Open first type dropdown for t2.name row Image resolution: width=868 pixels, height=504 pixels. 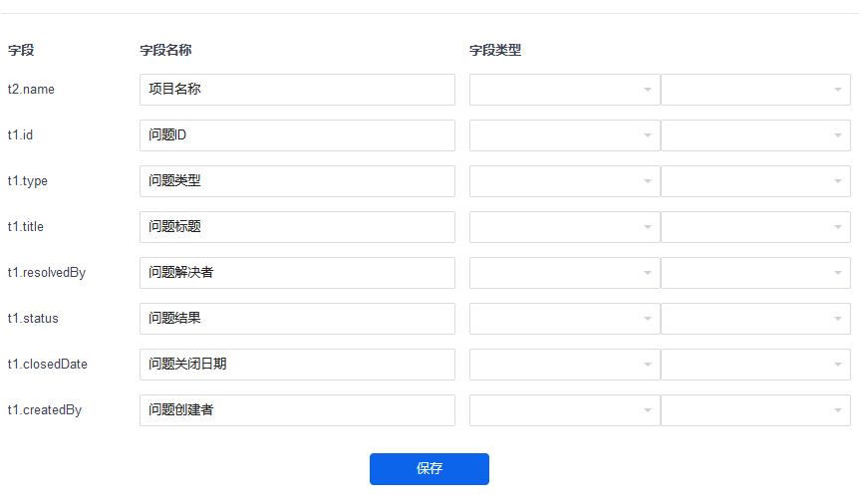coord(564,90)
